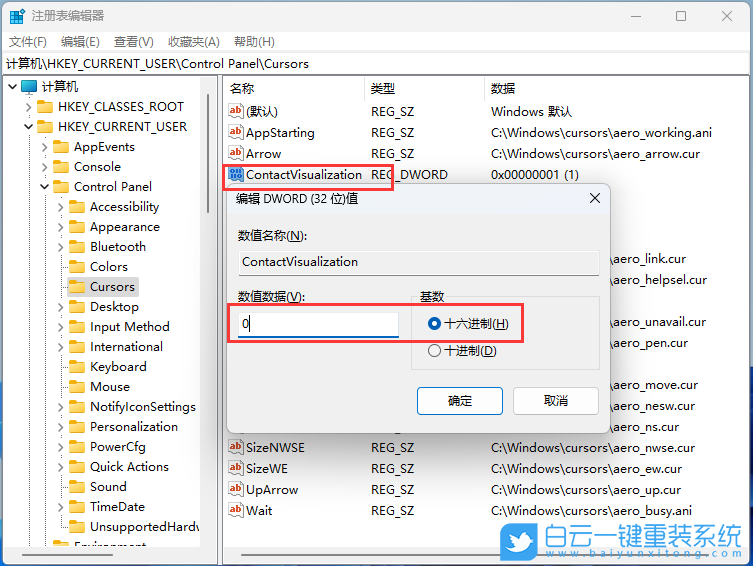Click the 数值名称 ContactVisualization field
The image size is (753, 566).
419,262
